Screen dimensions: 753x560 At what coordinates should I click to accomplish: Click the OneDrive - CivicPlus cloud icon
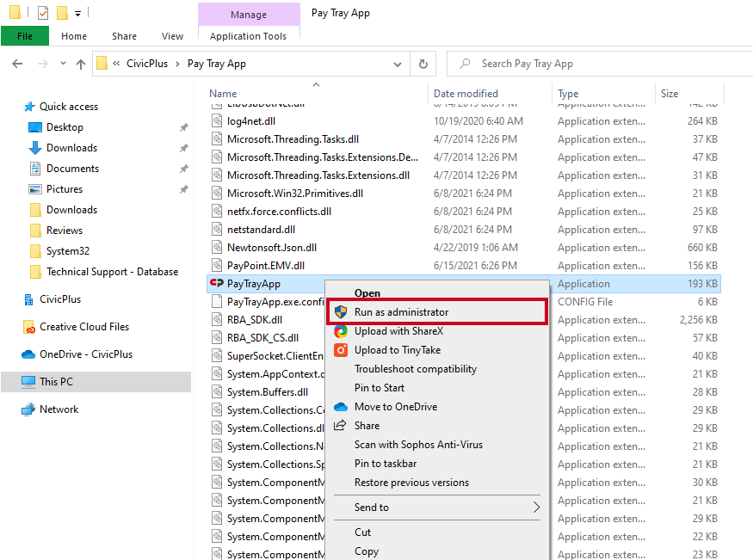tap(28, 354)
